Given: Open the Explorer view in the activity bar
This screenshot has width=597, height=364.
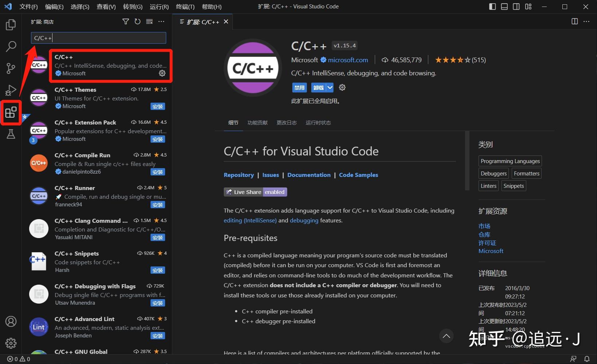Looking at the screenshot, I should coord(11,24).
